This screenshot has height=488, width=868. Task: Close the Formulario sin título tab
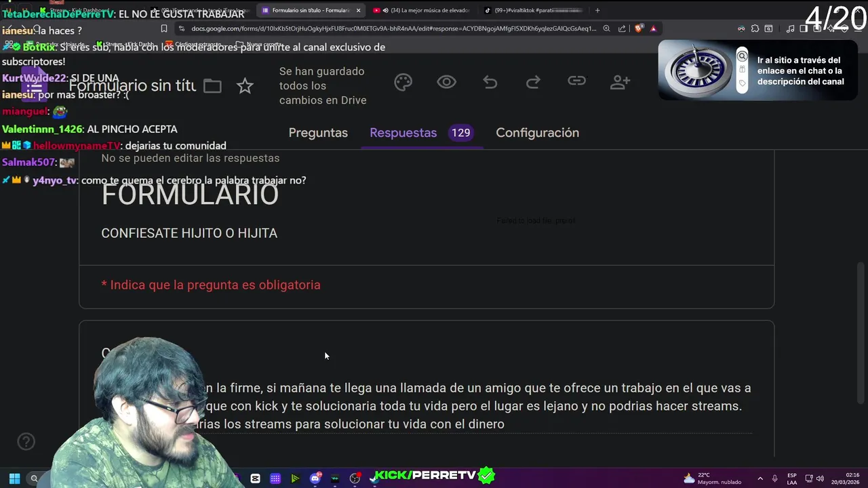(358, 10)
